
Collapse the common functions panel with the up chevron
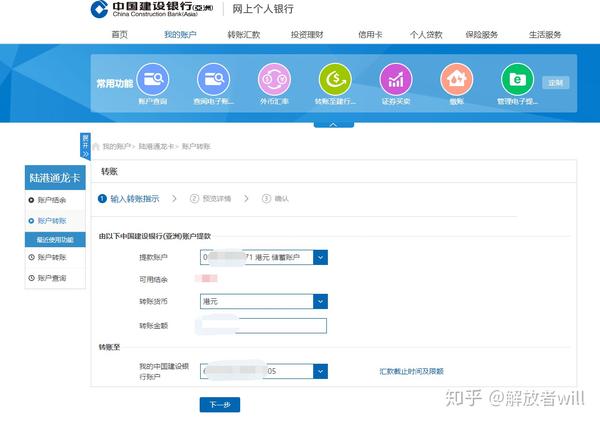(334, 124)
